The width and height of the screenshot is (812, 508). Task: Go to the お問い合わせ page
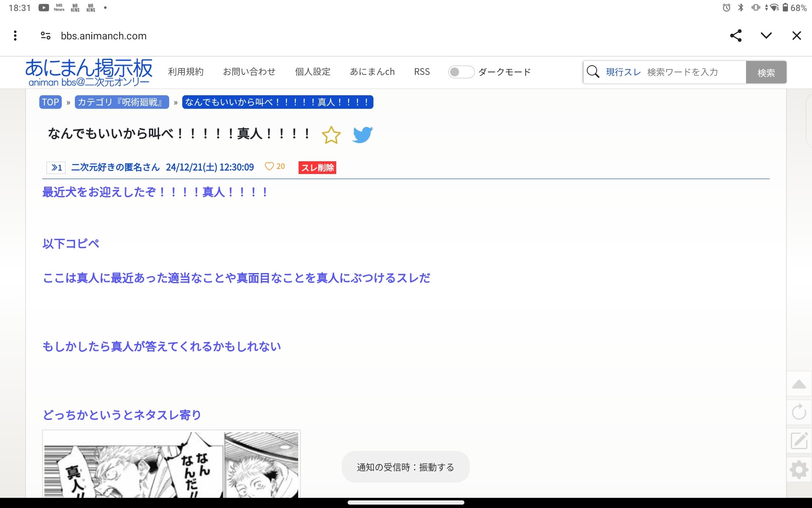[x=249, y=72]
